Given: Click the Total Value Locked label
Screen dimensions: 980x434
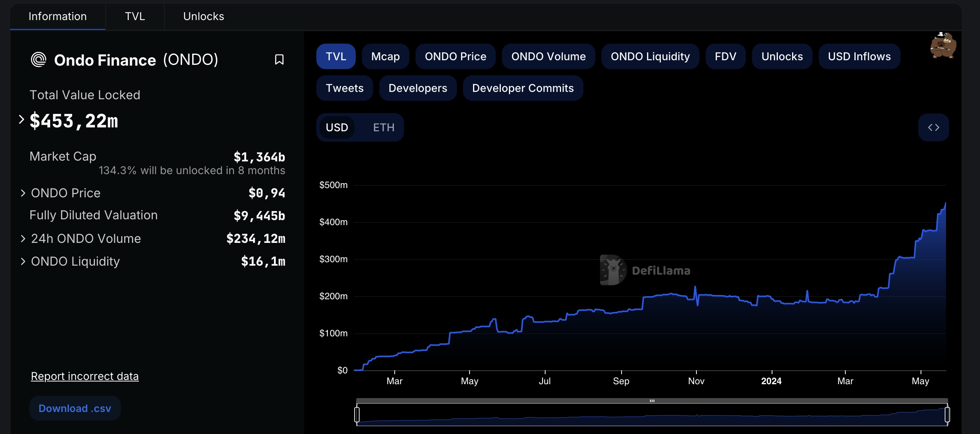Looking at the screenshot, I should click(85, 95).
